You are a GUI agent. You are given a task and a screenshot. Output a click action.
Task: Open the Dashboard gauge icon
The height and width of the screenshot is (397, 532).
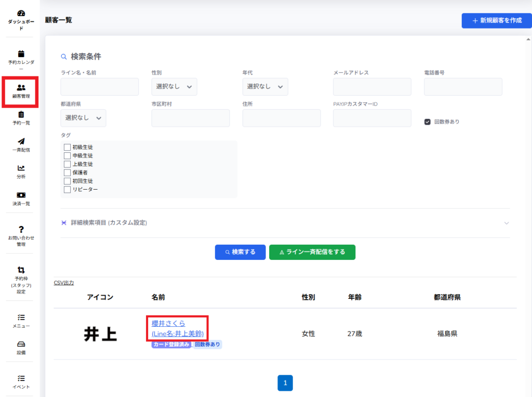point(21,13)
